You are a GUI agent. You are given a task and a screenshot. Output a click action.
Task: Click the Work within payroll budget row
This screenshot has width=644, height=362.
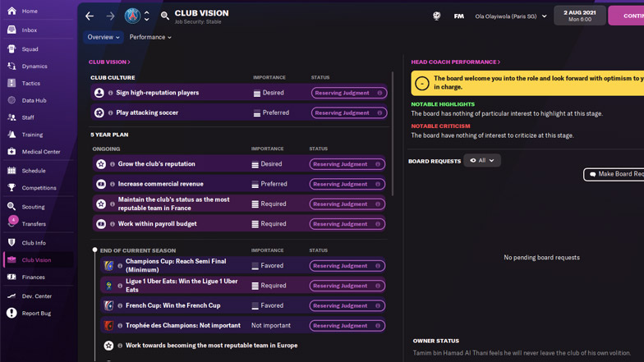(x=238, y=224)
